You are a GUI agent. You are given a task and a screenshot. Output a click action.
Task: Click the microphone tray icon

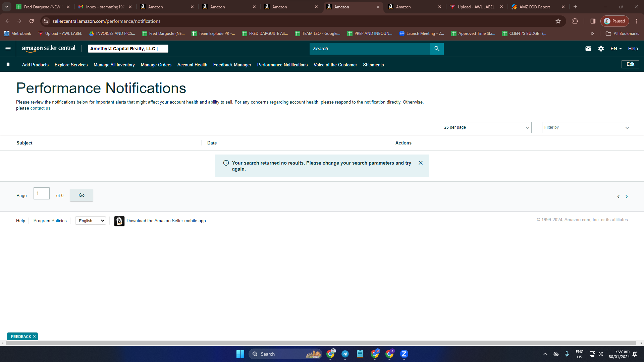click(567, 354)
